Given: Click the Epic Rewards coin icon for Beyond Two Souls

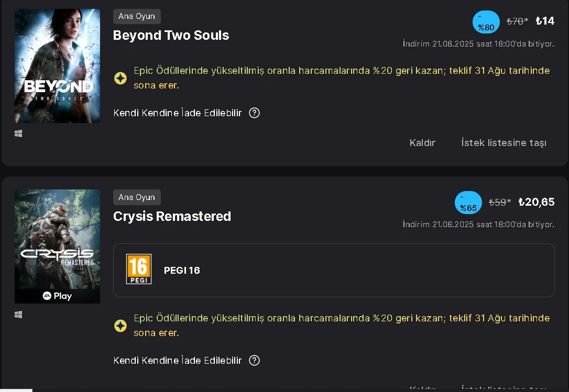Looking at the screenshot, I should pyautogui.click(x=121, y=78).
